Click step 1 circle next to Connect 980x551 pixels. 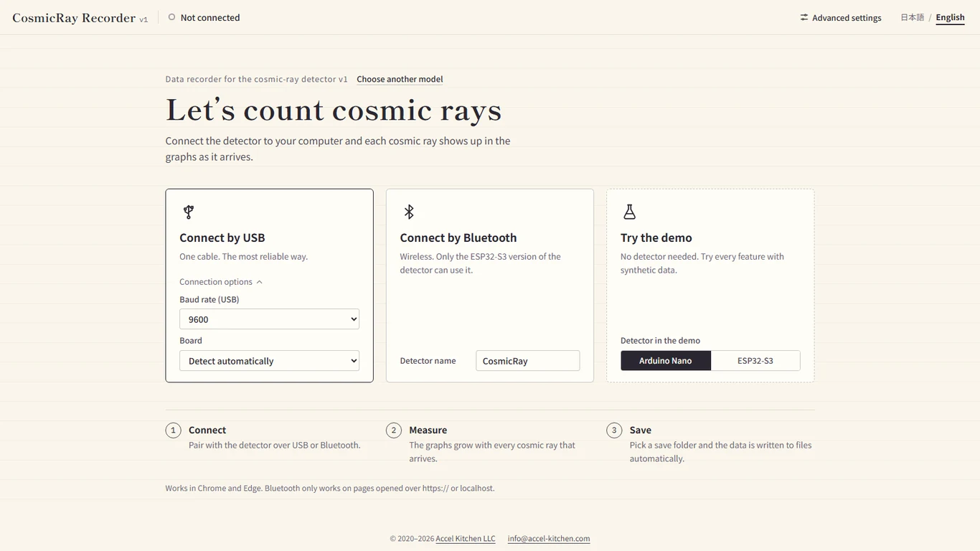[x=173, y=430]
